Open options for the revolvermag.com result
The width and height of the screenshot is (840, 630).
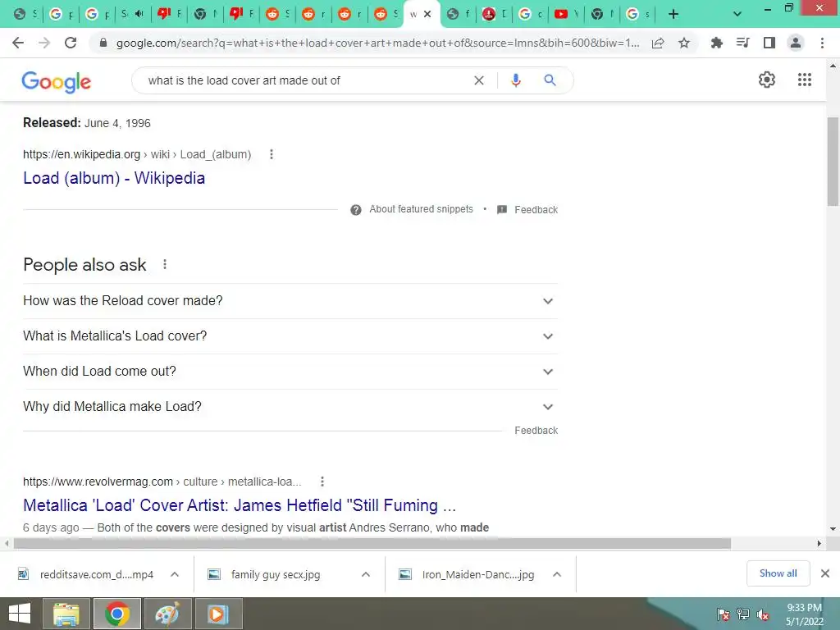322,482
